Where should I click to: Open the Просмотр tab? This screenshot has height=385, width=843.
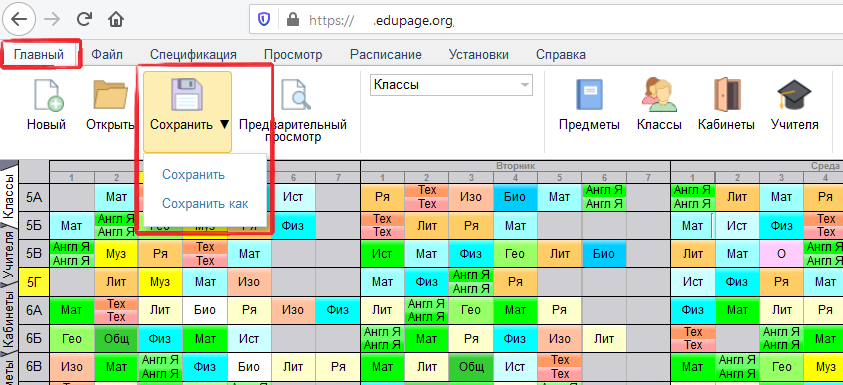(x=293, y=54)
